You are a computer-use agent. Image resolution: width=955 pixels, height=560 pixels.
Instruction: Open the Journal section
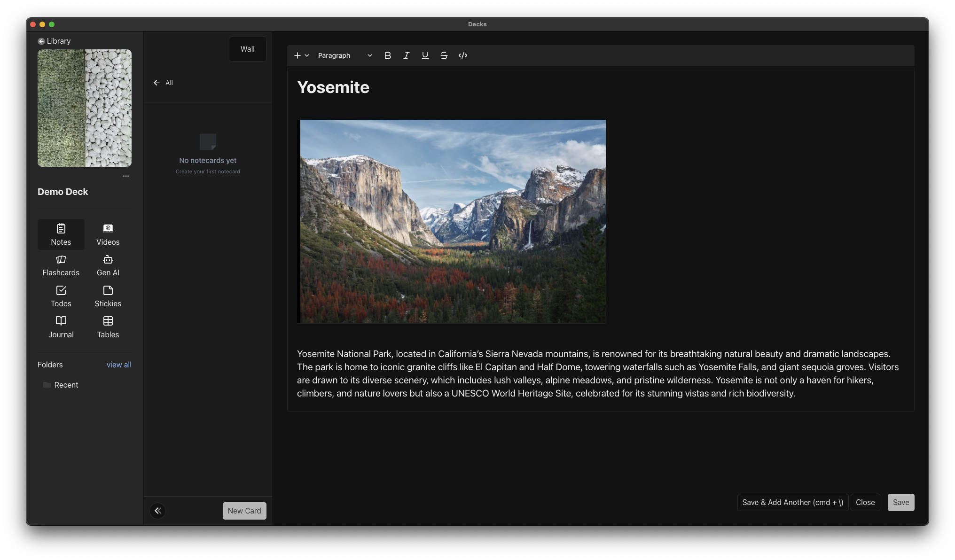[x=61, y=327]
